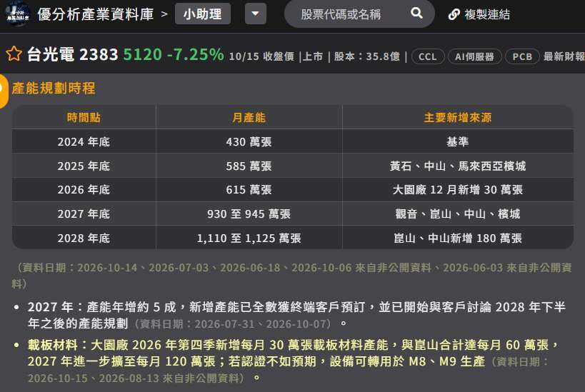The image size is (585, 392).
Task: Click stock name 台光電 2383
Action: tap(73, 54)
